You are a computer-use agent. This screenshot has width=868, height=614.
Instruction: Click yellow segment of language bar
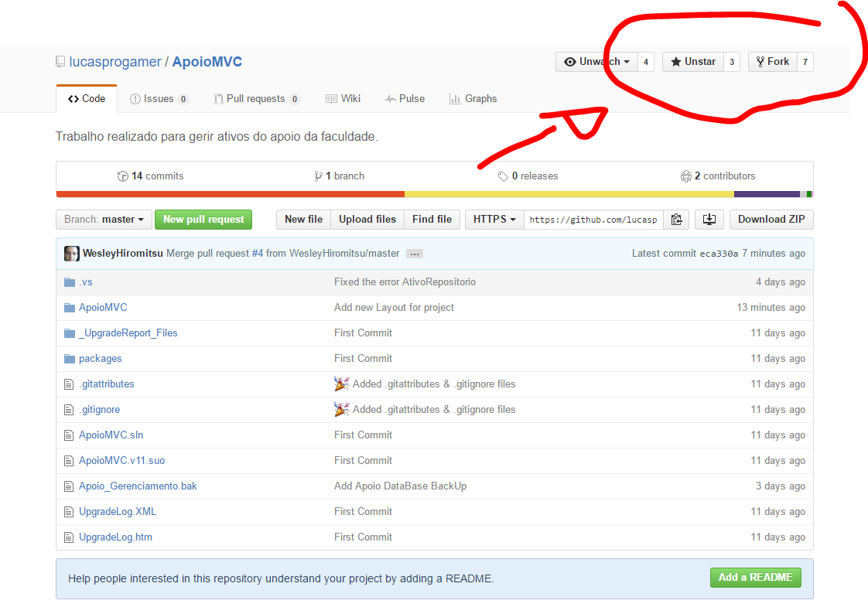point(569,194)
